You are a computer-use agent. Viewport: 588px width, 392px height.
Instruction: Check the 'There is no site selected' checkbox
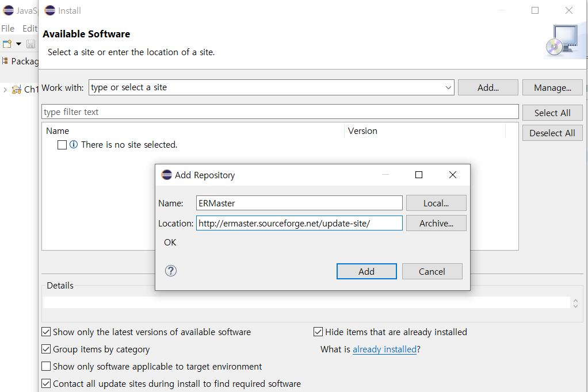coord(62,145)
